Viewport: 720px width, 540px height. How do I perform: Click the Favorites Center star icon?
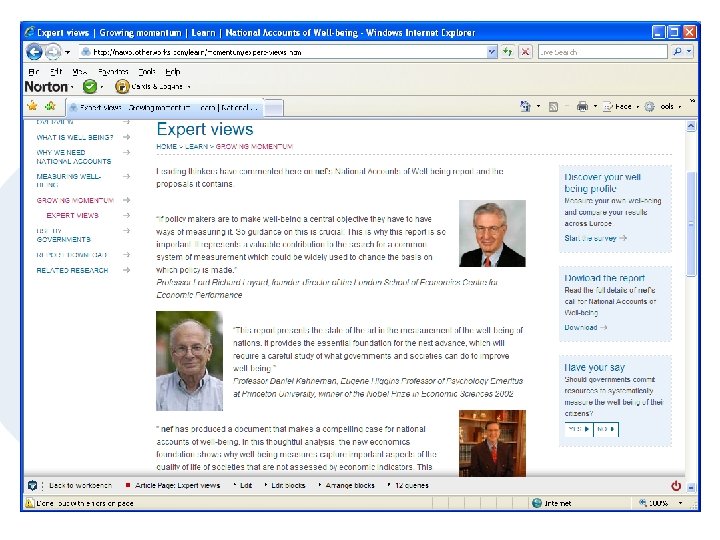coord(33,106)
